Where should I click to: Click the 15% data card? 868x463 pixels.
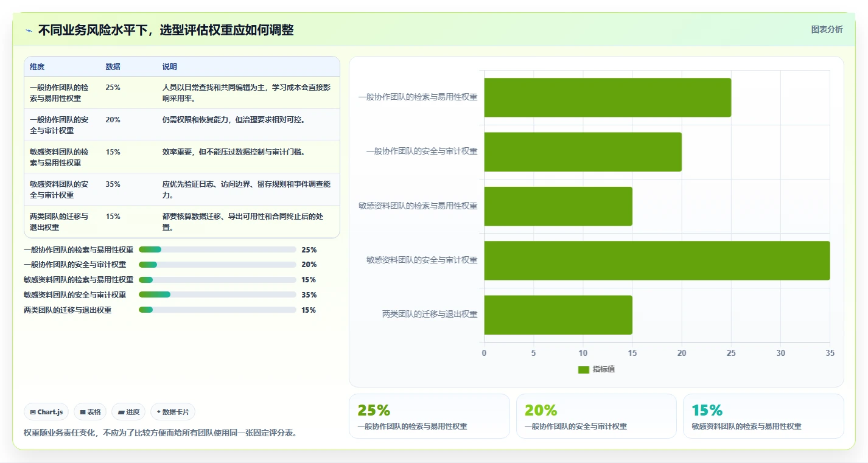click(763, 416)
